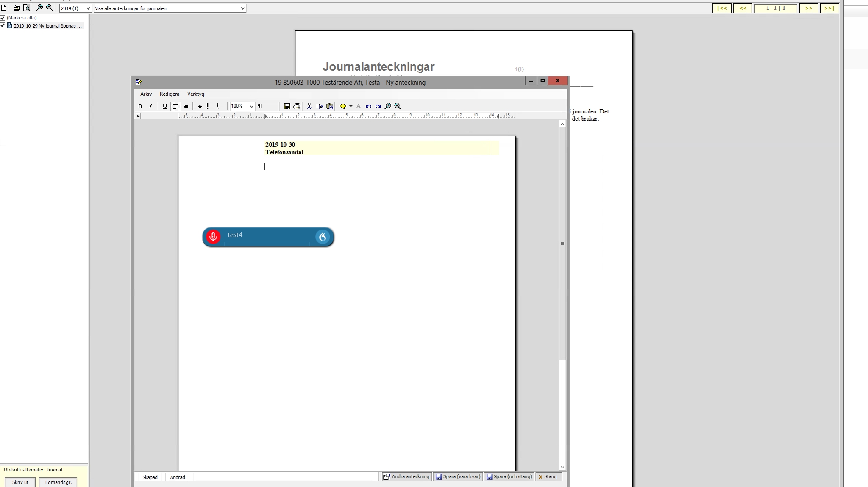
Task: Open dropdown arrow beside comment bubble icon
Action: [351, 106]
